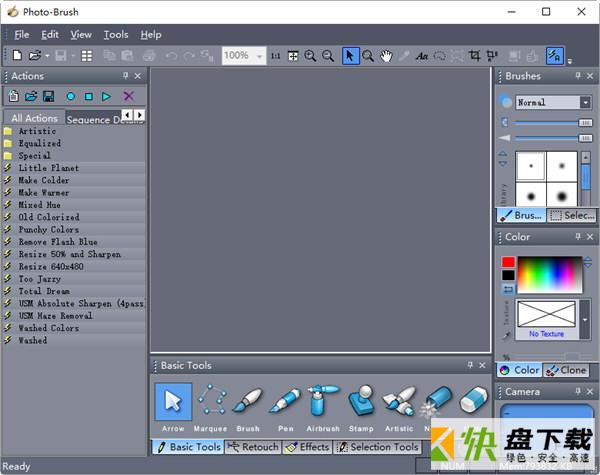Click the rainbow color spectrum picker
This screenshot has height=475, width=600.
(550, 275)
